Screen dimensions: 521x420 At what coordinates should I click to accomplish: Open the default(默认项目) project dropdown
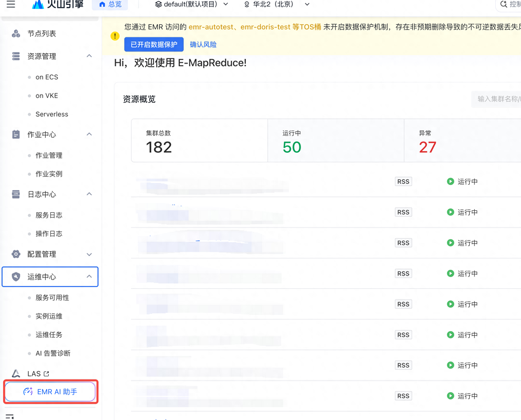[191, 4]
